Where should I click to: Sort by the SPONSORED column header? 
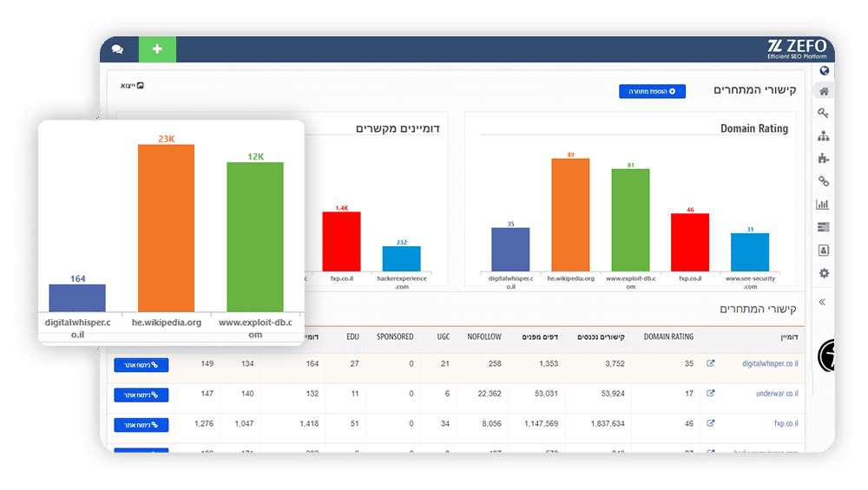[395, 336]
